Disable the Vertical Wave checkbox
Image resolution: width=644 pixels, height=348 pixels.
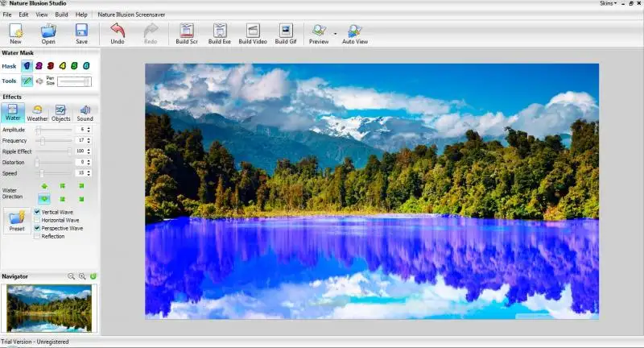37,213
